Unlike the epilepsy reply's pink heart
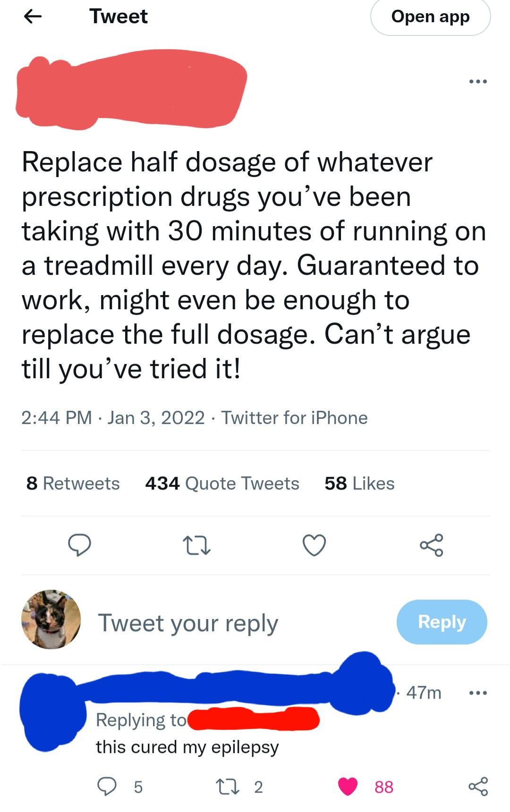The height and width of the screenshot is (812, 510). coord(349,787)
